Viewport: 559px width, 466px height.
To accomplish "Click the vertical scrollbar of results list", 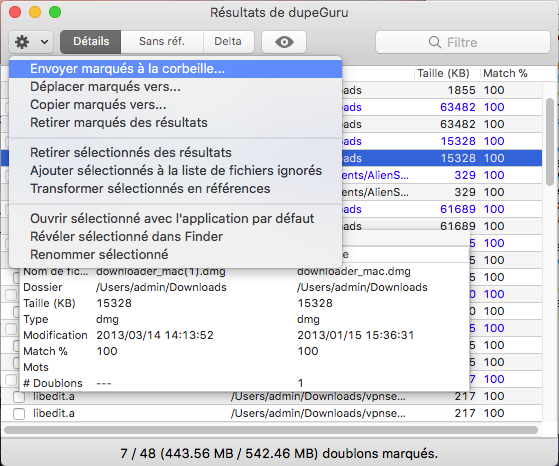I will tap(550, 142).
